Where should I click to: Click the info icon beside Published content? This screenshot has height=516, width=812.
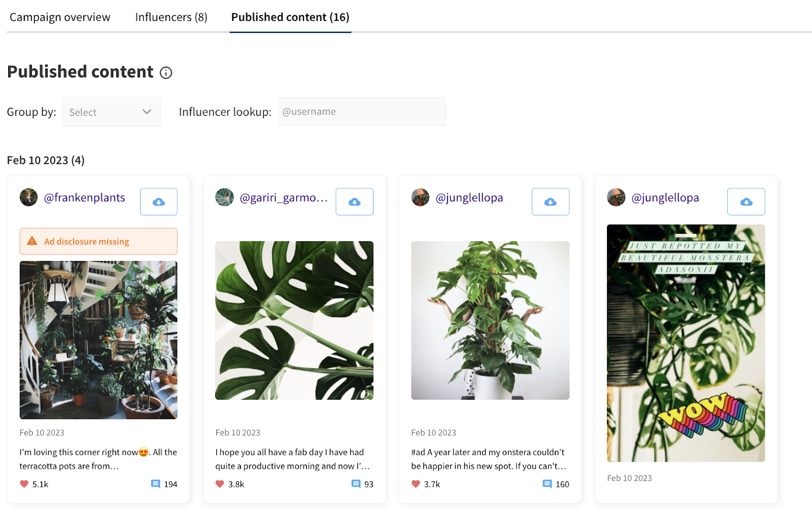166,73
